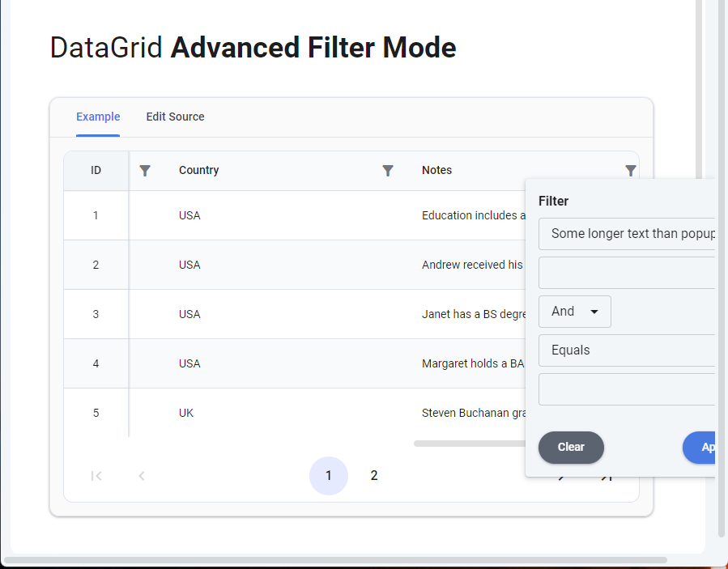
Task: Select the Example tab
Action: (x=98, y=117)
